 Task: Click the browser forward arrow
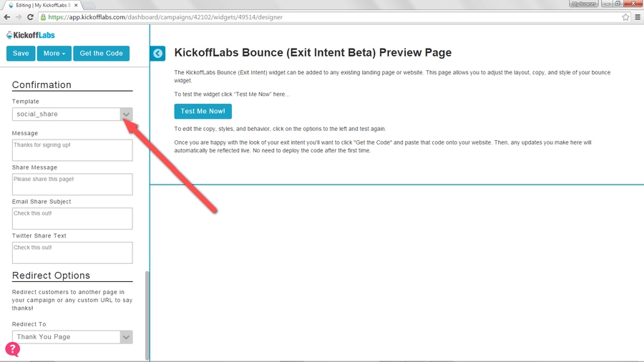[19, 17]
